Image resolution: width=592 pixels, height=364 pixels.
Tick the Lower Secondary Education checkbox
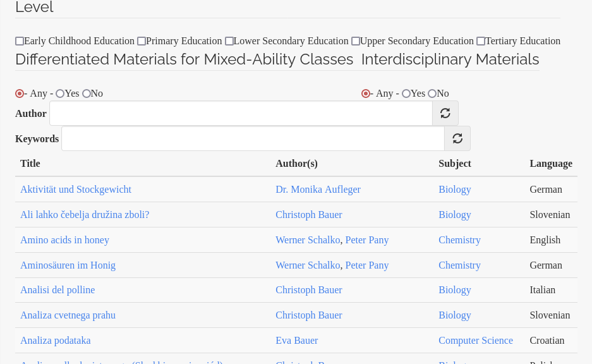click(x=229, y=41)
